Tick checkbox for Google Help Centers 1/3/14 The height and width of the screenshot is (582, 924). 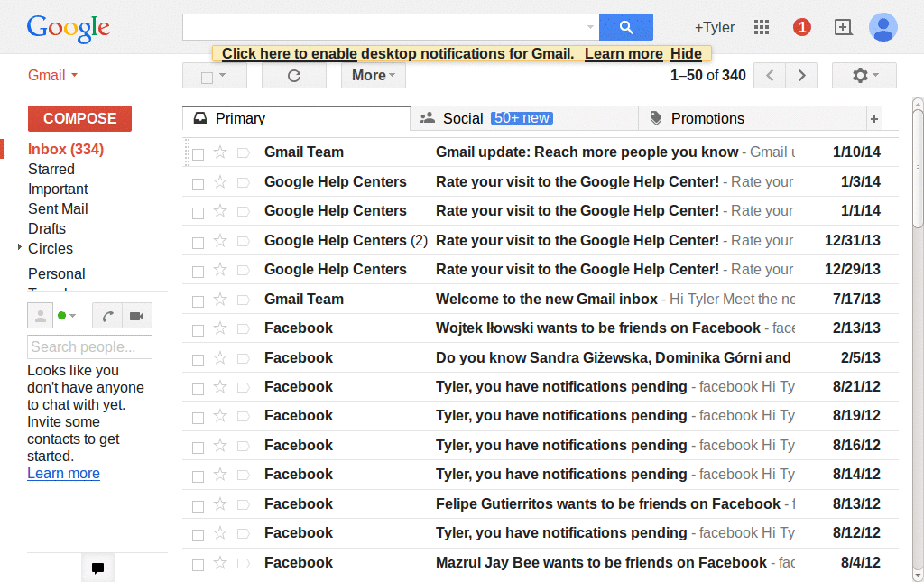click(x=198, y=184)
